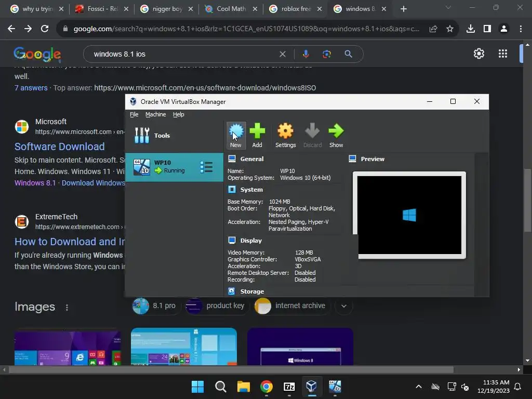
Task: Open File Explorer from taskbar
Action: [244, 387]
